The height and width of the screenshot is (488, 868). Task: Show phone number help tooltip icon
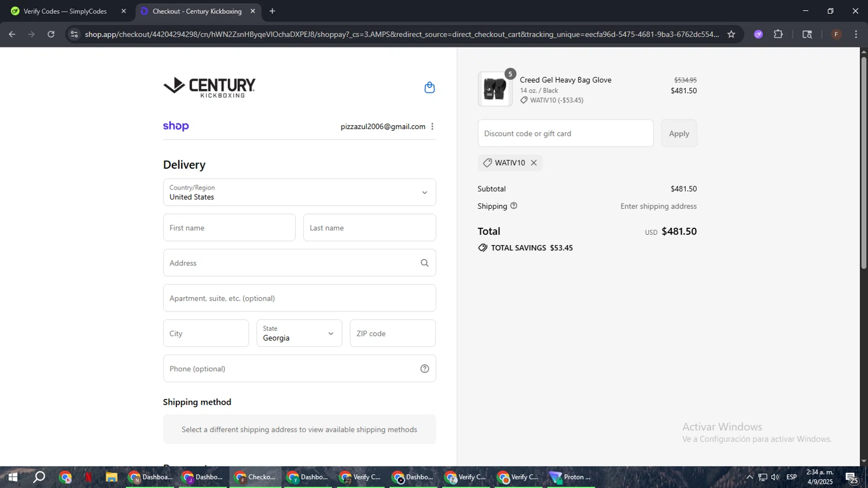425,369
